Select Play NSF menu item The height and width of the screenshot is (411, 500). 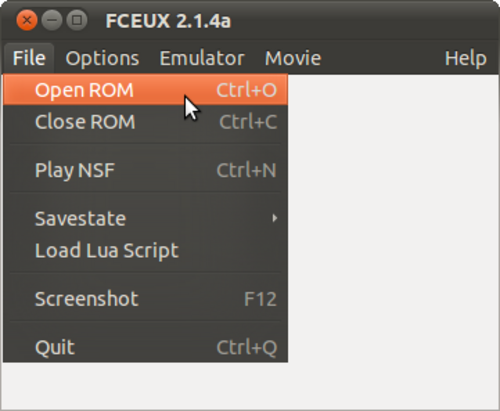pyautogui.click(x=146, y=170)
